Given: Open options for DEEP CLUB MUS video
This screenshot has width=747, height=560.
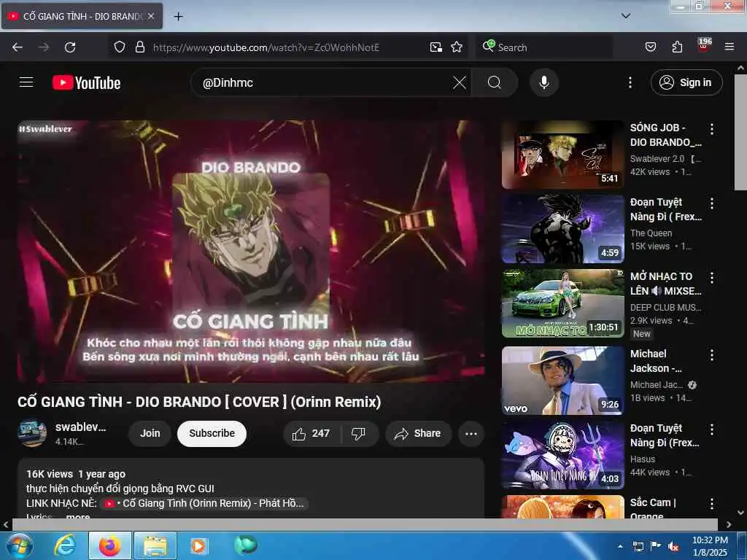Looking at the screenshot, I should 712,278.
